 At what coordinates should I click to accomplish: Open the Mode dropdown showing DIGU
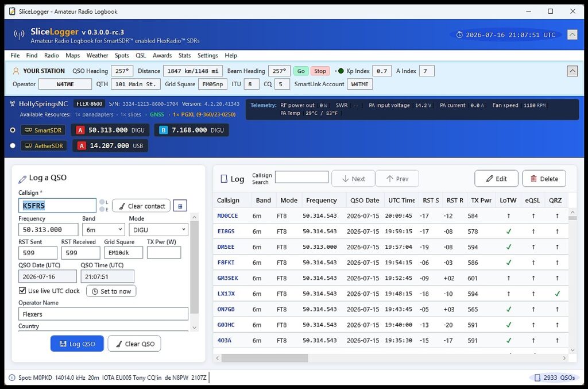click(158, 230)
